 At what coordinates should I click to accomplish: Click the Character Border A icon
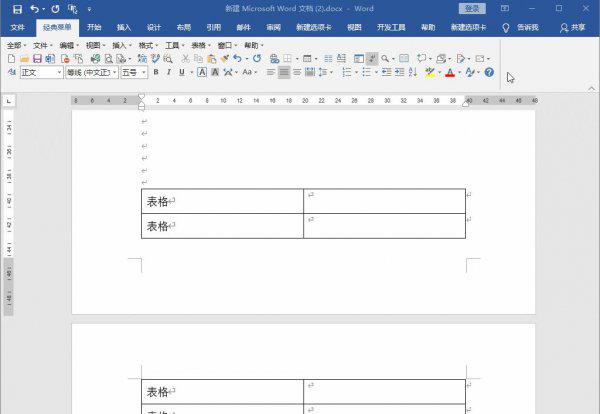[x=202, y=72]
